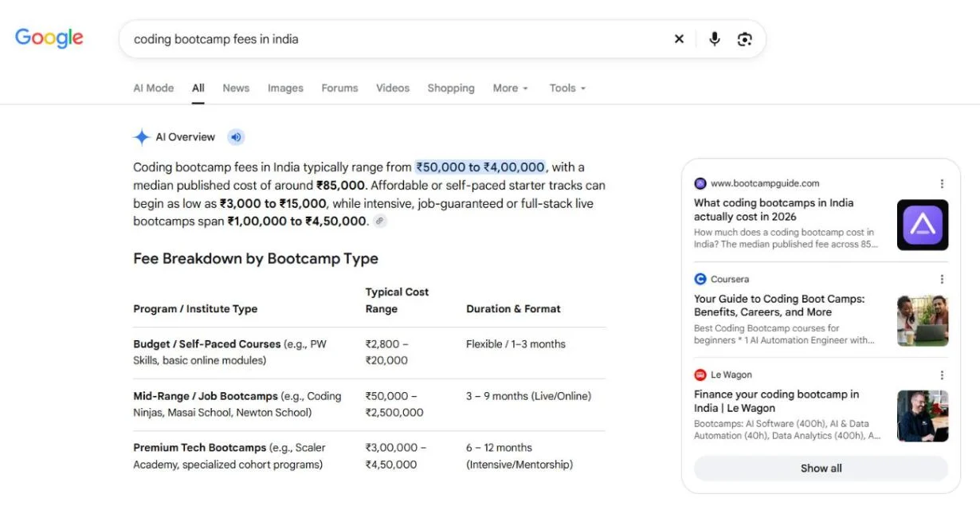Switch to the Forums tab
Image resolution: width=980 pixels, height=510 pixels.
339,88
